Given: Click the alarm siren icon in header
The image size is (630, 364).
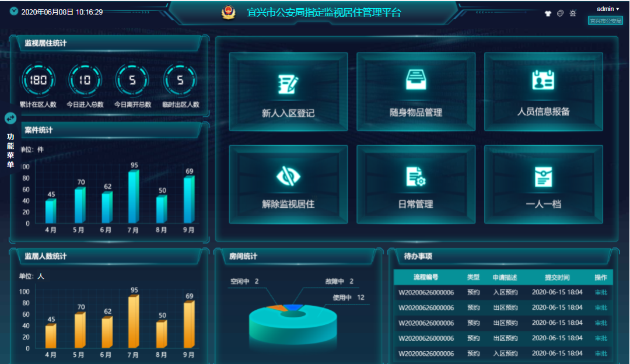Looking at the screenshot, I should [573, 13].
